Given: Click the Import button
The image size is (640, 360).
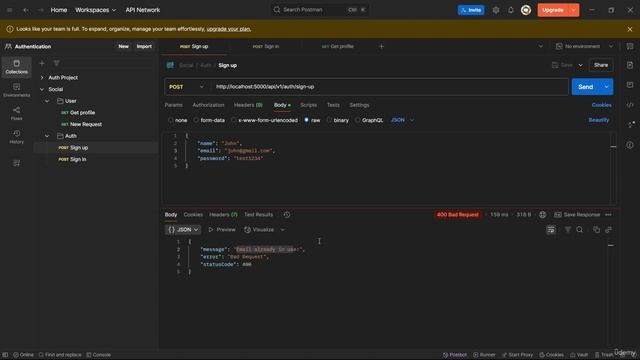Looking at the screenshot, I should pyautogui.click(x=144, y=47).
